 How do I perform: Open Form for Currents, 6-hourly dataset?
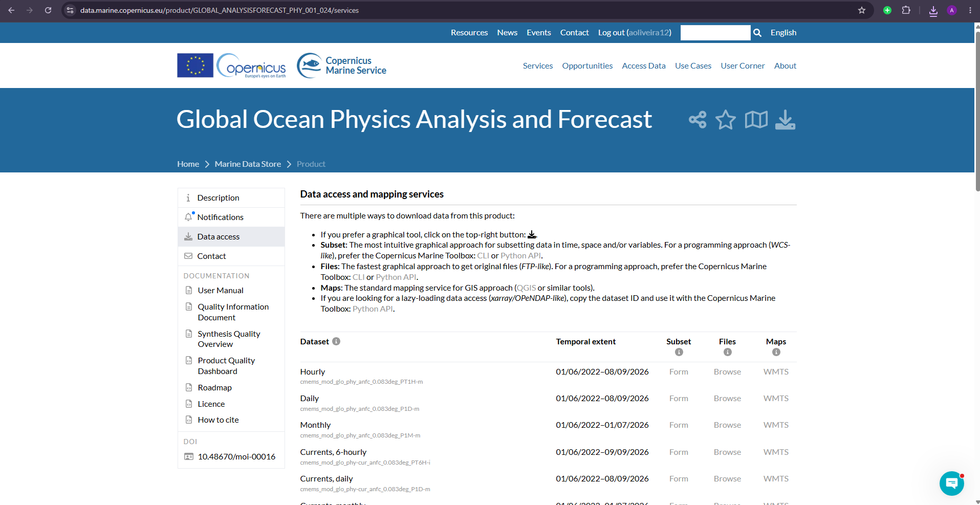click(x=679, y=452)
